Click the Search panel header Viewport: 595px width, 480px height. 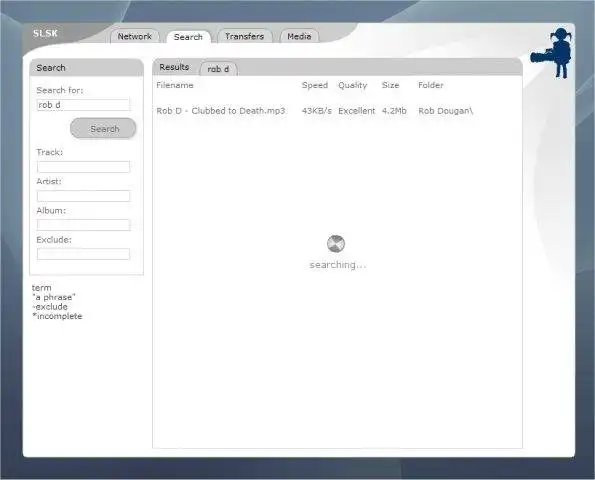[87, 68]
